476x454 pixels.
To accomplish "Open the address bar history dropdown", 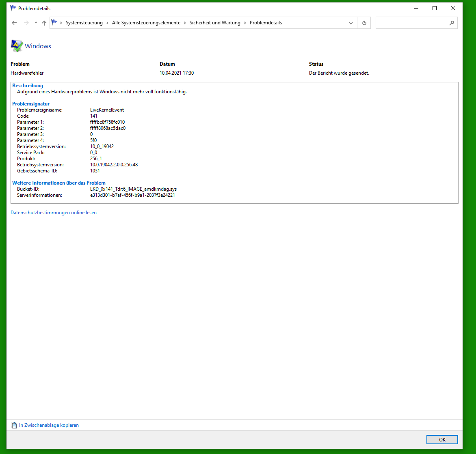I will pos(351,23).
